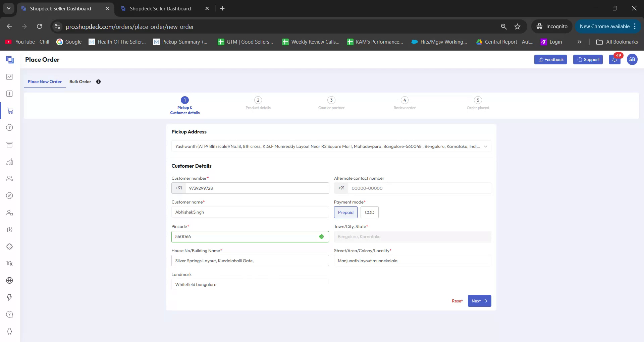Open the discounts percent icon in sidebar
The image size is (644, 342).
9,195
